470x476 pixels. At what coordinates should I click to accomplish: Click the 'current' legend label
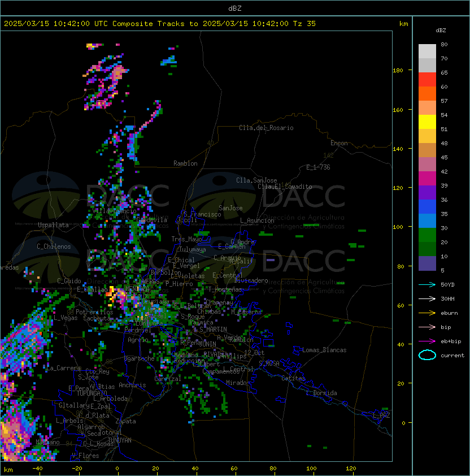[452, 356]
